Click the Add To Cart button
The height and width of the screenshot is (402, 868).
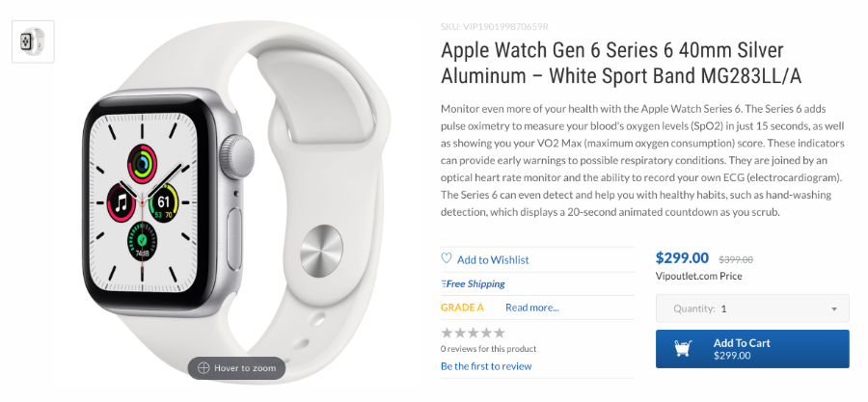(752, 349)
